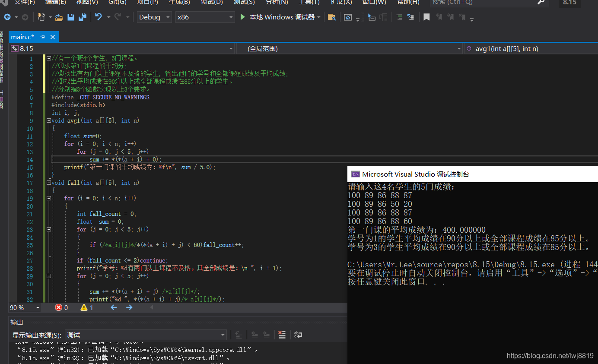Open the 全局范围 scope dropdown
The height and width of the screenshot is (364, 598).
pos(350,49)
